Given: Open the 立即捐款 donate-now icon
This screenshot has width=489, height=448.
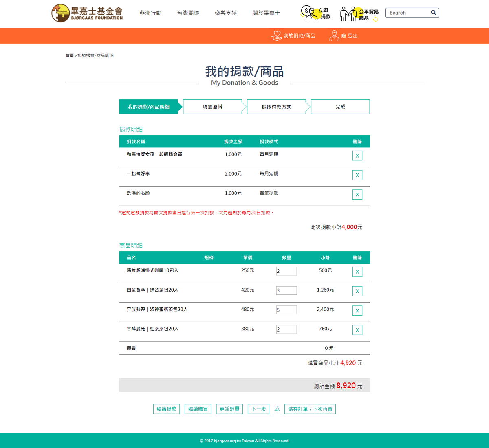Looking at the screenshot, I should (315, 13).
